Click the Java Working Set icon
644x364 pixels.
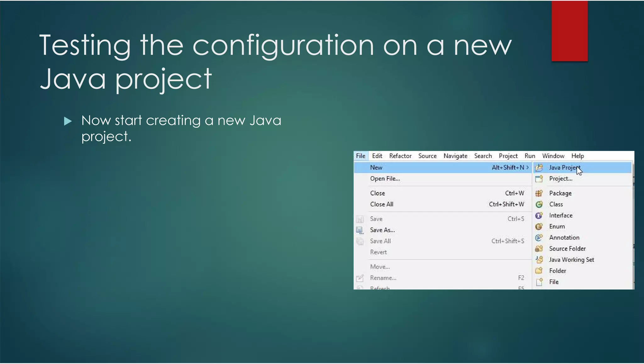click(539, 260)
